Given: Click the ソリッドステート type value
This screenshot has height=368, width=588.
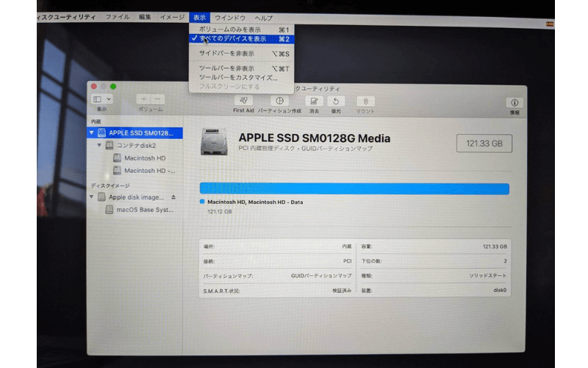Looking at the screenshot, I should click(487, 275).
